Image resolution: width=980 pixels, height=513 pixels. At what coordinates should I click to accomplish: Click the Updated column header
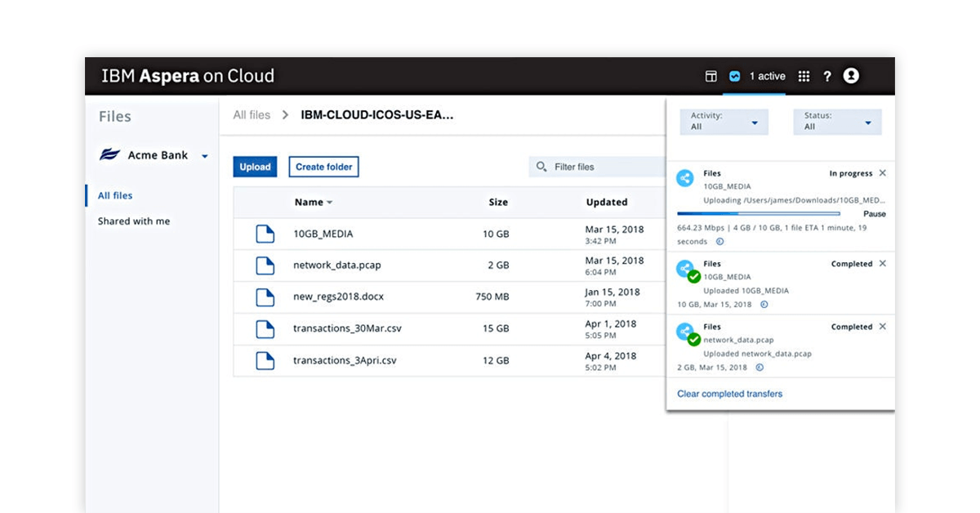pyautogui.click(x=607, y=203)
